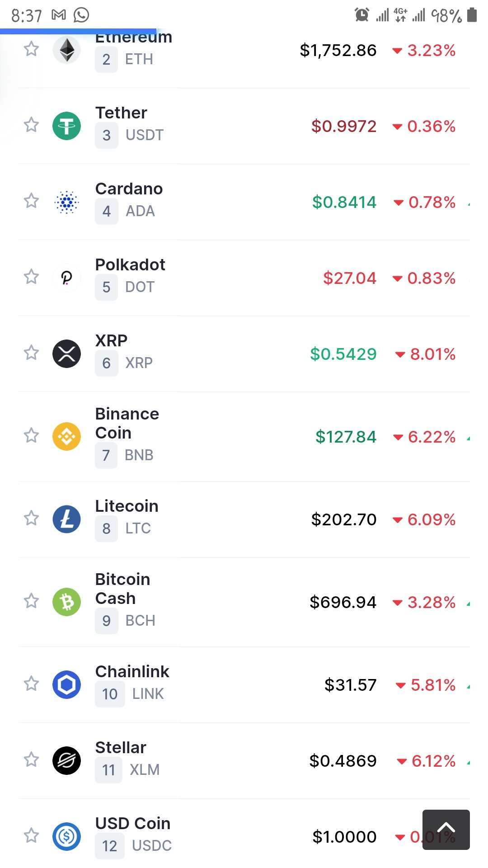Toggle the watchlist star for Tether
The width and height of the screenshot is (488, 868).
pos(31,124)
